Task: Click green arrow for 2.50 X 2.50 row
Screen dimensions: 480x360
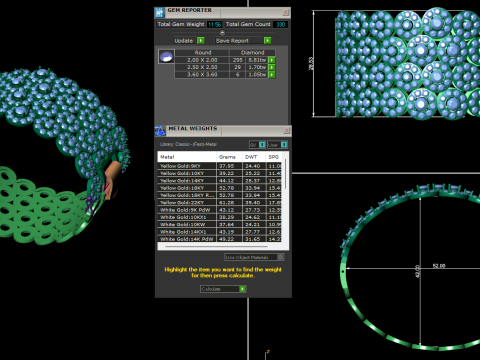Action: [272, 67]
